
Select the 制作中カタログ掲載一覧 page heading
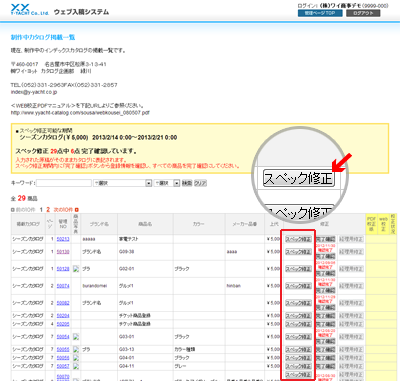point(43,37)
